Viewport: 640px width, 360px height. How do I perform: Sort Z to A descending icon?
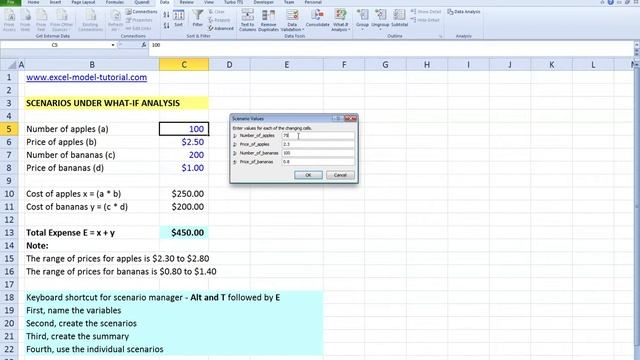coord(166,25)
